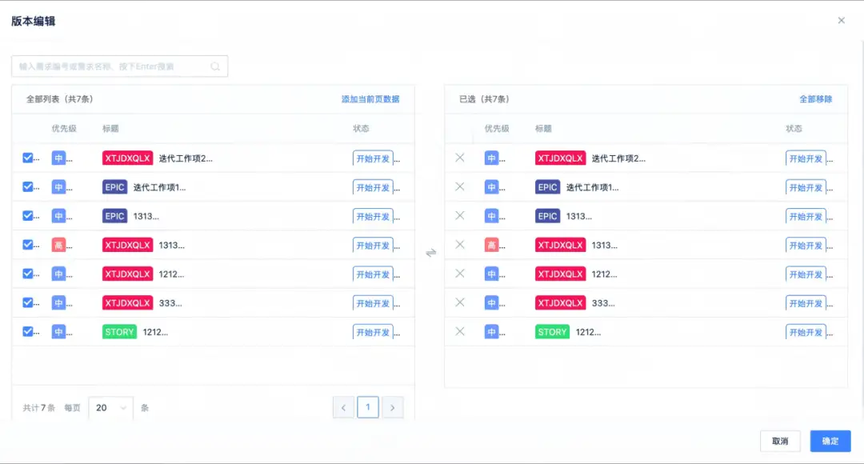
Task: Click the 取消 cancel button
Action: pos(780,441)
